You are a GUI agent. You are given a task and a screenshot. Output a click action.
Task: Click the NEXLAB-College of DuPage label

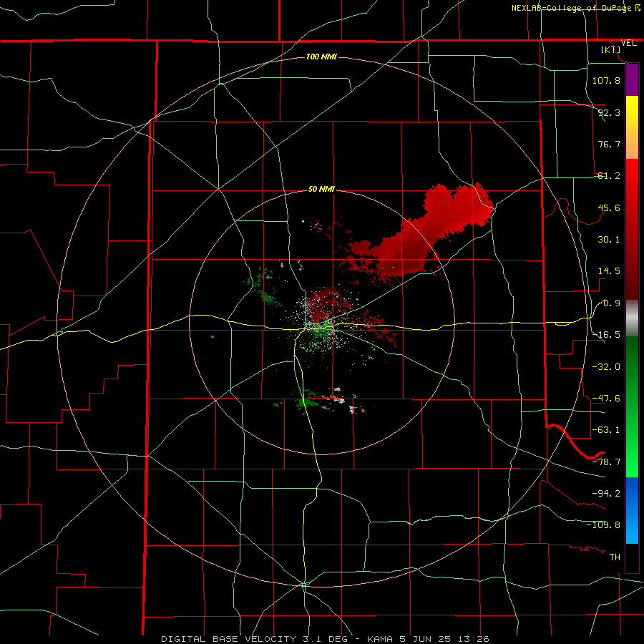573,8
